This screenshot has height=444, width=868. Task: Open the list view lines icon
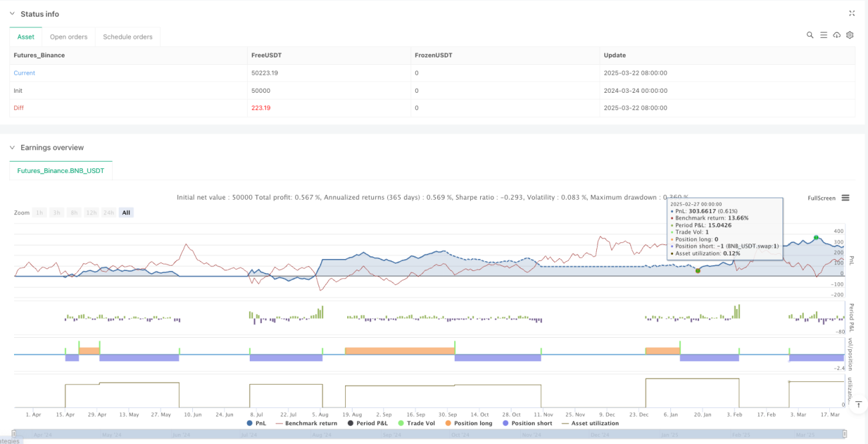[823, 35]
